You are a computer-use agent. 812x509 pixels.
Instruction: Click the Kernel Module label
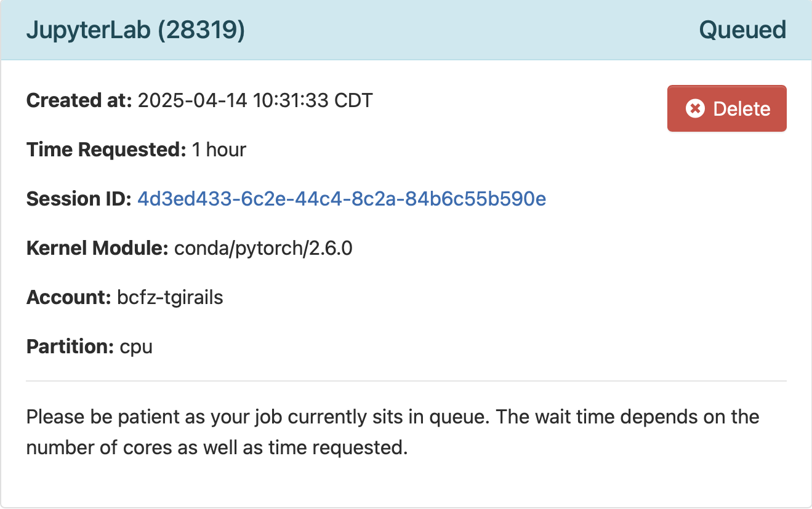(98, 248)
